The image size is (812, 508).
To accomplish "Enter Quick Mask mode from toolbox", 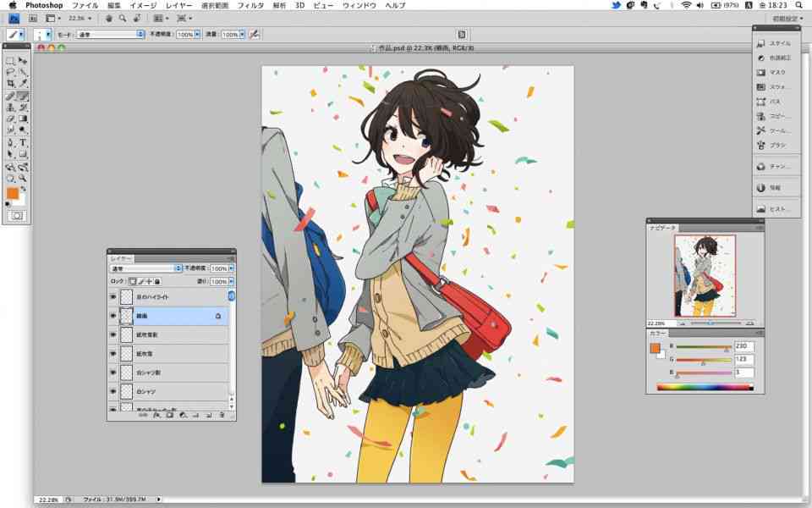I will click(x=17, y=216).
